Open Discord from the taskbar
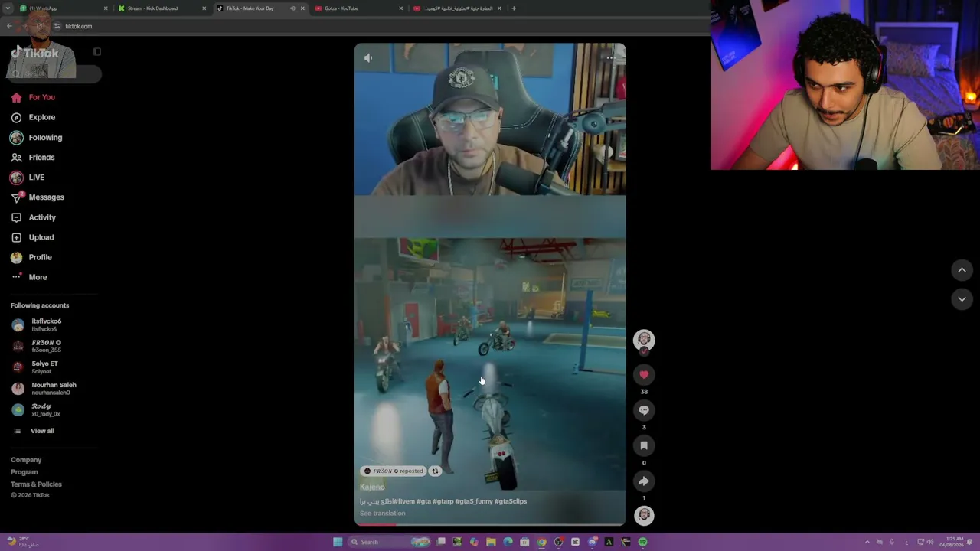Image resolution: width=980 pixels, height=551 pixels. [x=592, y=542]
